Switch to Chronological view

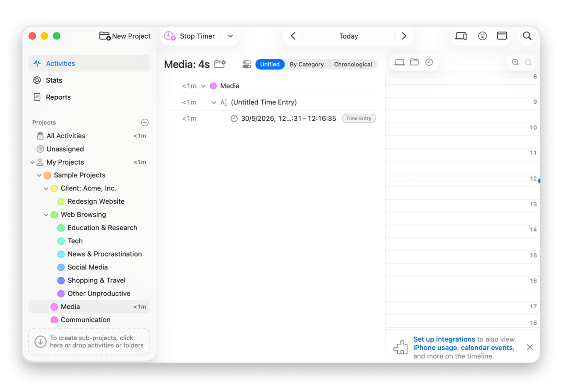point(353,64)
